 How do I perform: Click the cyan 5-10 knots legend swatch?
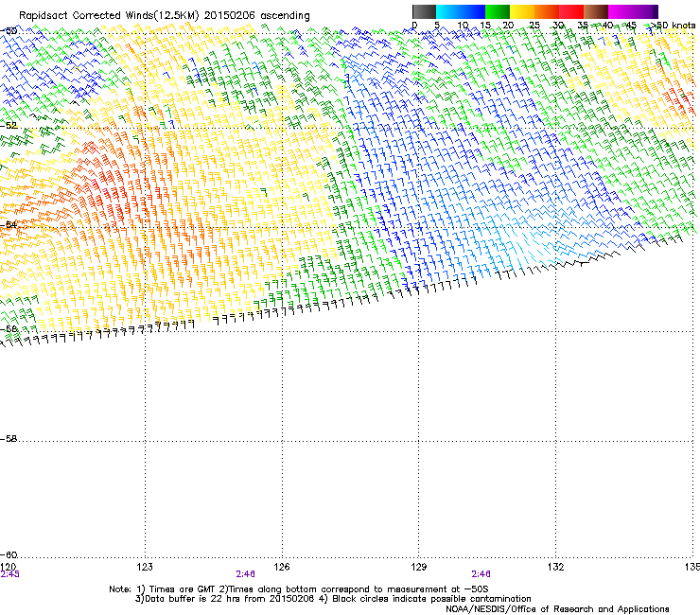click(x=448, y=11)
